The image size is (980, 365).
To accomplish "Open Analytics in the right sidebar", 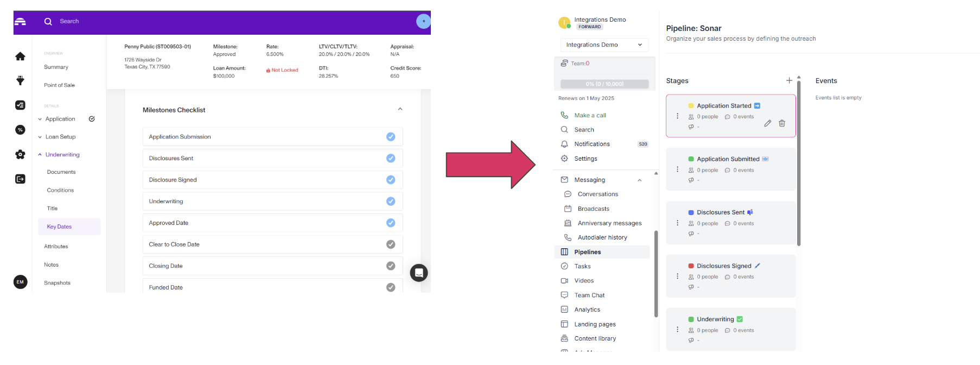I will point(587,310).
